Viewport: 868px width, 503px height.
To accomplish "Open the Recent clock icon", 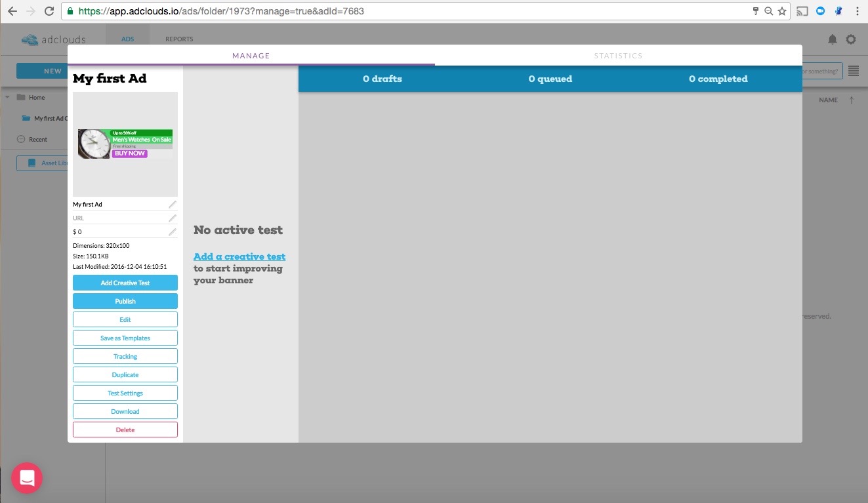I will [21, 139].
